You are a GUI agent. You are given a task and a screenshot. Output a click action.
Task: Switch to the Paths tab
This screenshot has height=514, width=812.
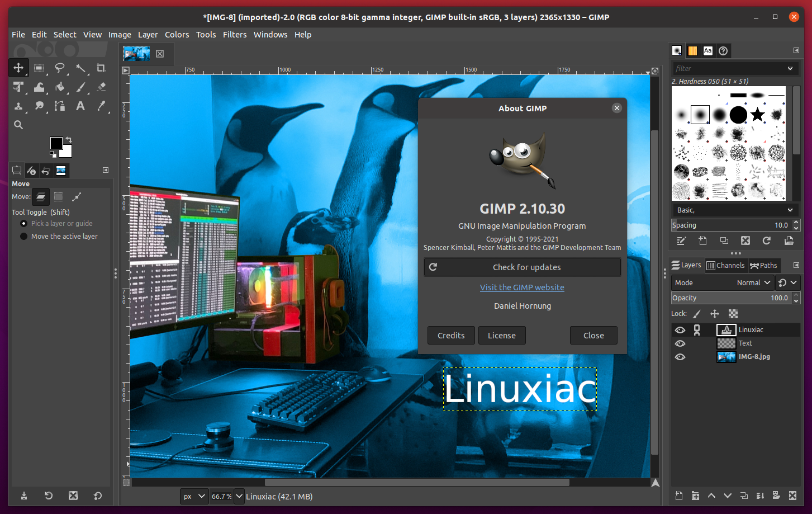click(x=763, y=265)
